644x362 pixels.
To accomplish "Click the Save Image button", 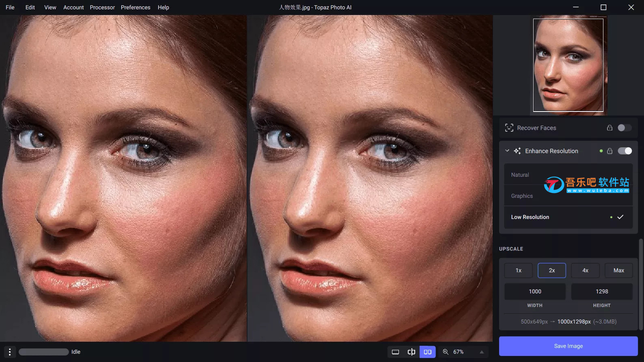I will point(568,346).
